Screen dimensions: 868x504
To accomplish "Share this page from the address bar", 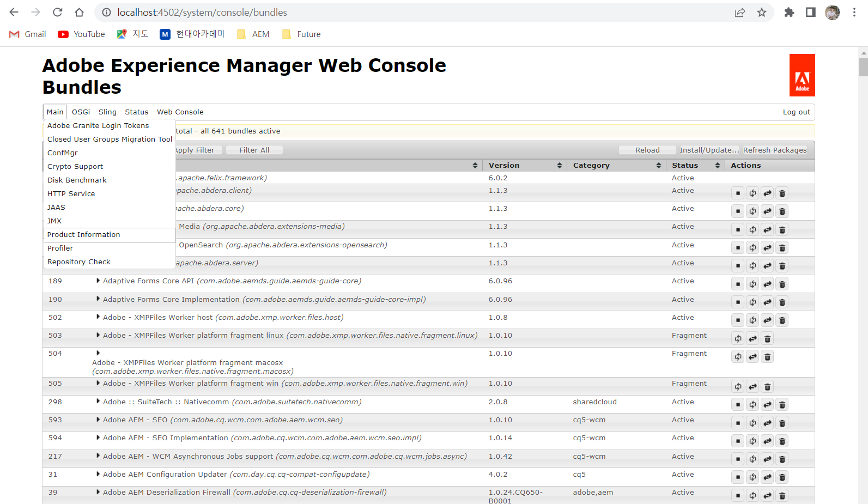I will [x=740, y=13].
